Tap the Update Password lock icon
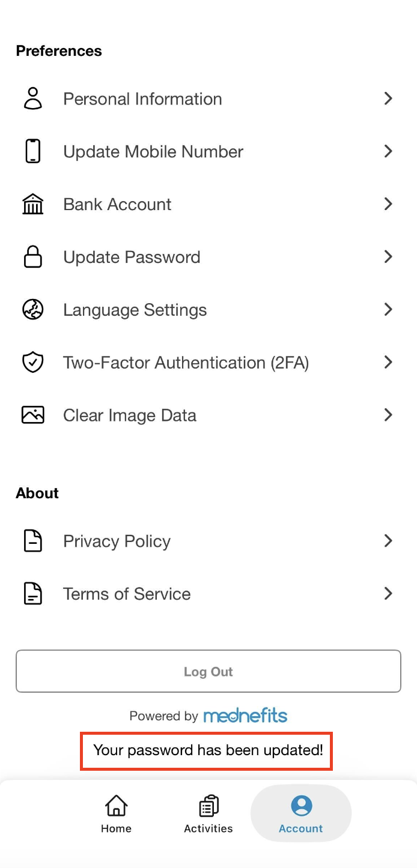This screenshot has width=417, height=868. tap(33, 257)
